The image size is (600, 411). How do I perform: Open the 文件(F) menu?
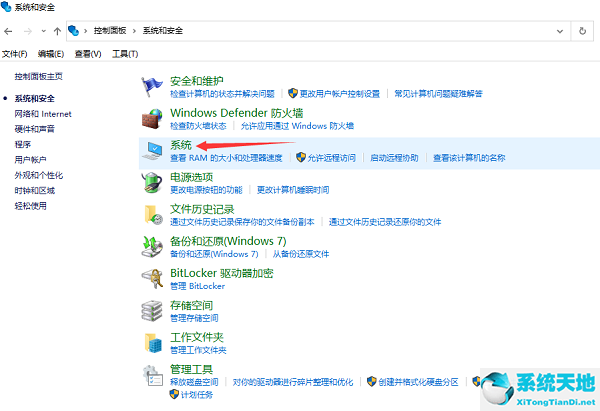[x=15, y=54]
